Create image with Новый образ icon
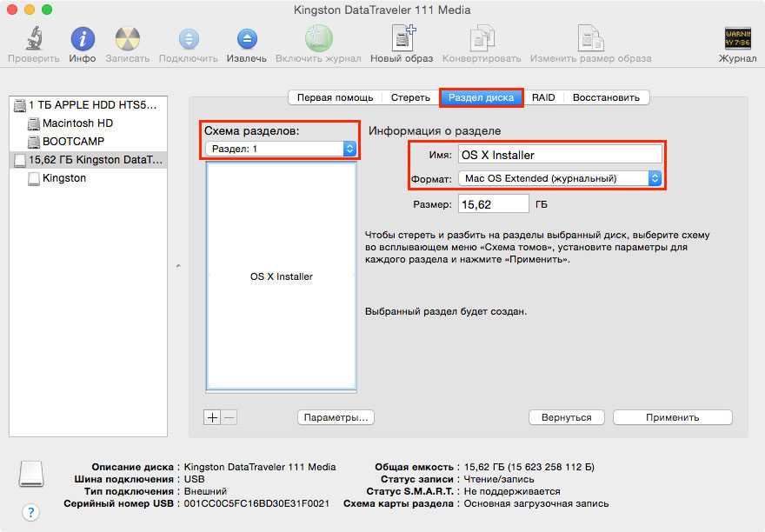The image size is (765, 532). tap(402, 38)
